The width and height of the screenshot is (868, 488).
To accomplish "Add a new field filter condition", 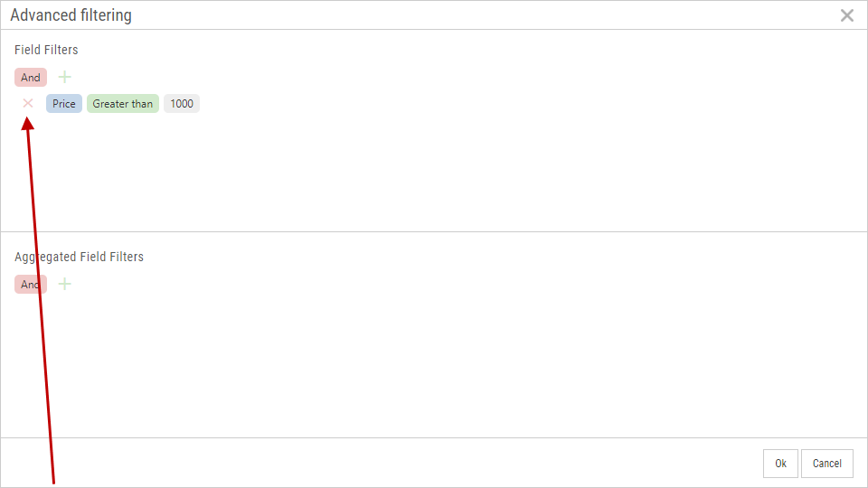I will [64, 77].
